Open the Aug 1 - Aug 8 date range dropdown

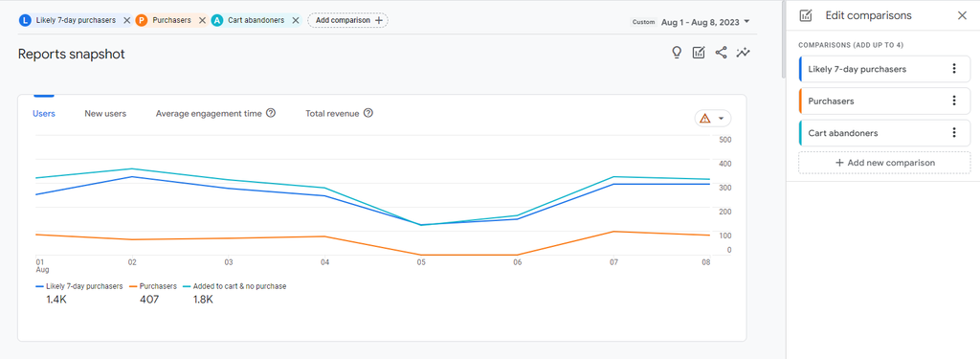point(705,22)
